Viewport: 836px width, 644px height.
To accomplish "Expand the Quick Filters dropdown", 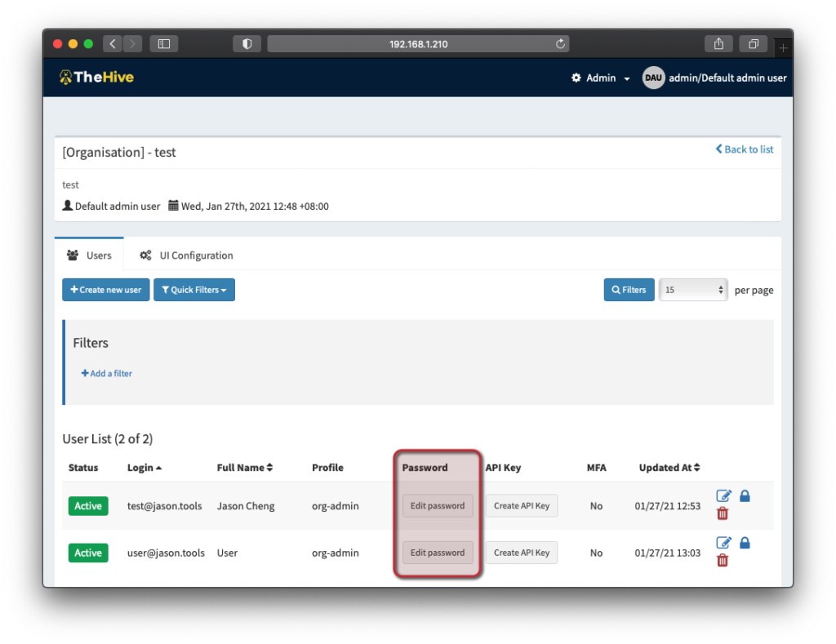I will click(x=194, y=290).
